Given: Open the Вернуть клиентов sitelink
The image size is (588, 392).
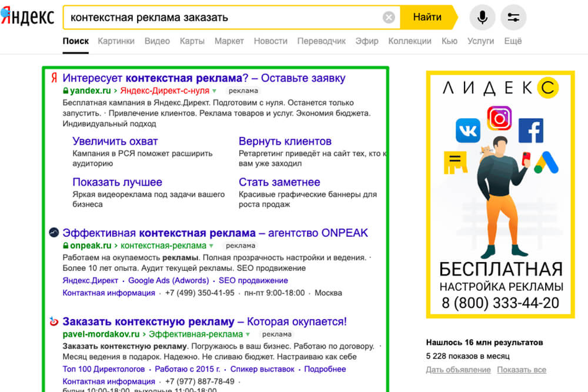Looking at the screenshot, I should pos(285,141).
